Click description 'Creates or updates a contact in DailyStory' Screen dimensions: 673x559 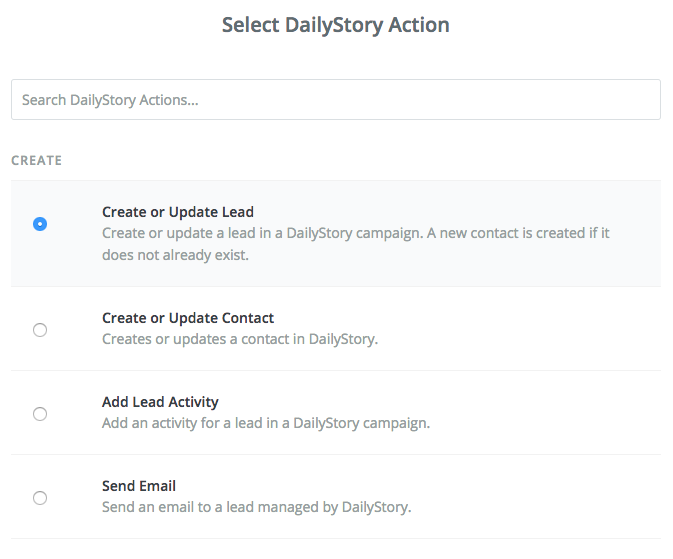240,339
